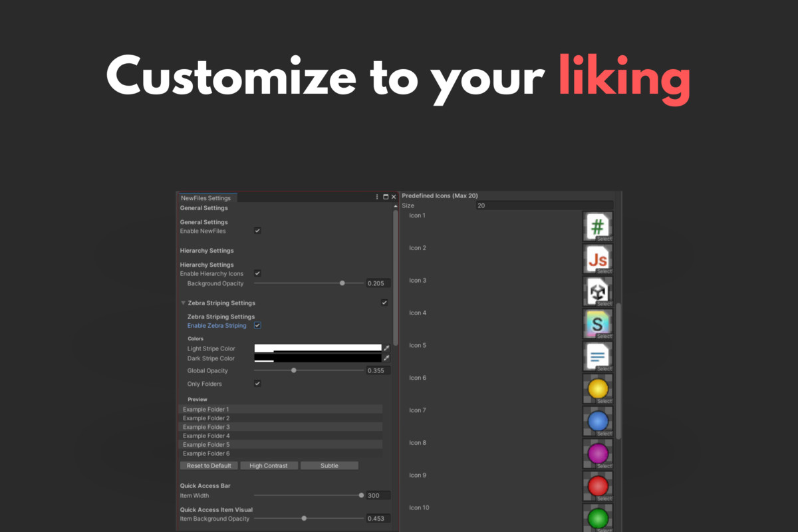Viewport: 798px width, 532px height.
Task: Select the magenta sphere icon for Icon 8
Action: (x=598, y=454)
